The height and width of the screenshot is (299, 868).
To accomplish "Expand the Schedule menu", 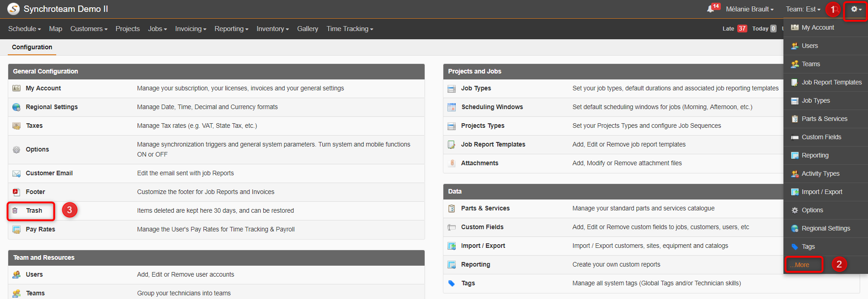I will pyautogui.click(x=25, y=29).
